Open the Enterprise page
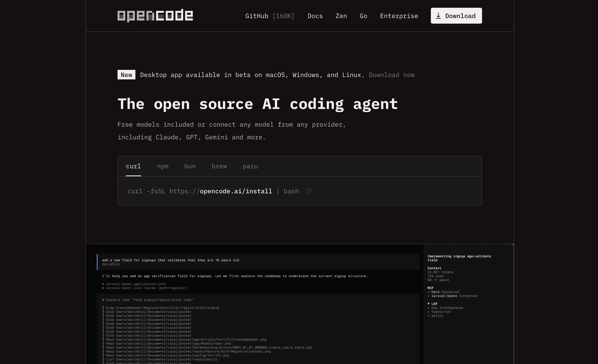 (399, 16)
